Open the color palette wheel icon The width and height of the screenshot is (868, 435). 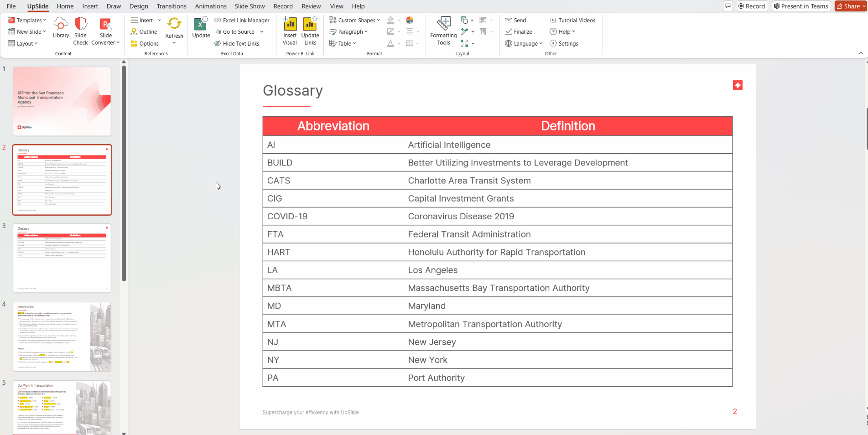coord(410,20)
